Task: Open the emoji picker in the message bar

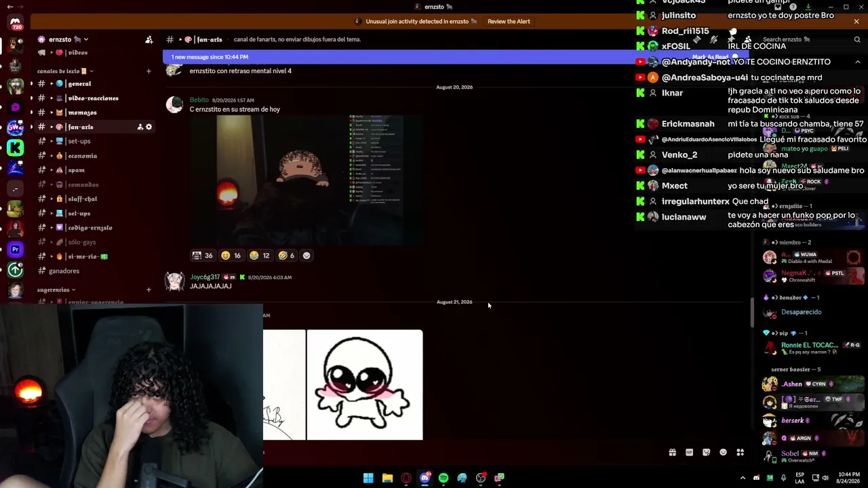Action: pyautogui.click(x=723, y=453)
